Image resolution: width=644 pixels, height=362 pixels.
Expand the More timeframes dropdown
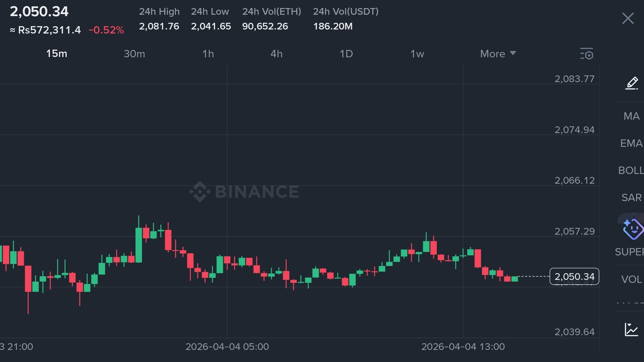[x=498, y=54]
